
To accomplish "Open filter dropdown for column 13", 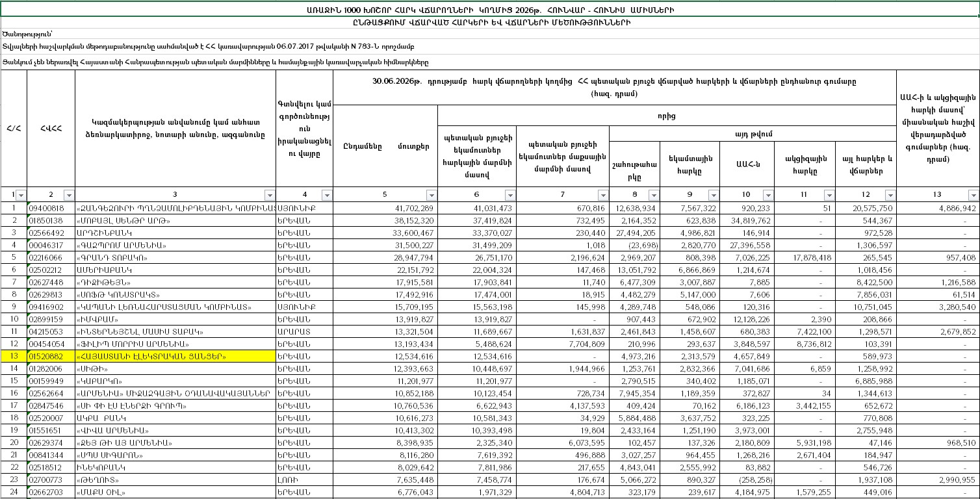I will (x=973, y=195).
